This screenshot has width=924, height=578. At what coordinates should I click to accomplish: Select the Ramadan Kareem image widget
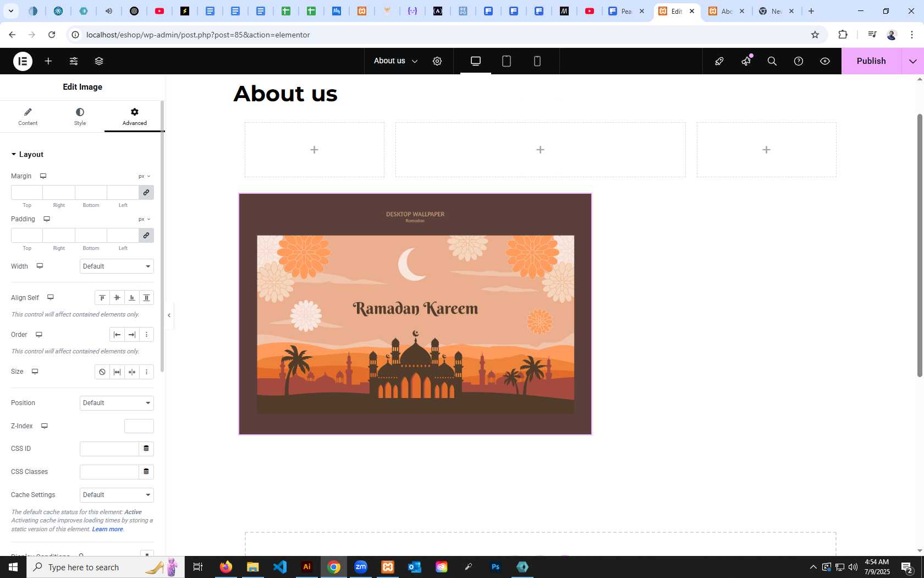(x=415, y=314)
